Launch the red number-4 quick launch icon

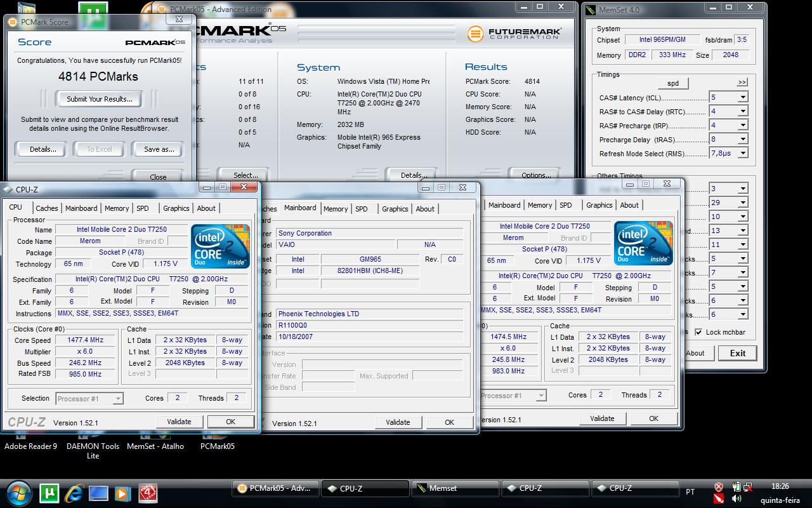click(x=148, y=493)
